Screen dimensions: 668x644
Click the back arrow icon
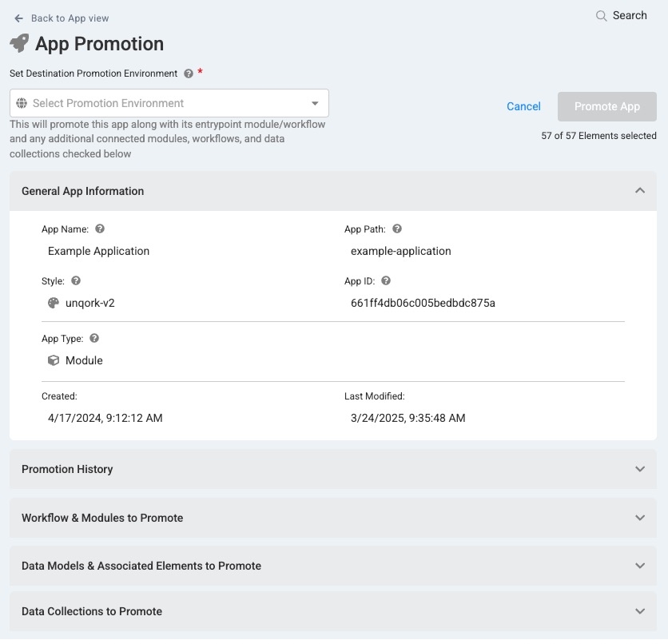click(18, 18)
